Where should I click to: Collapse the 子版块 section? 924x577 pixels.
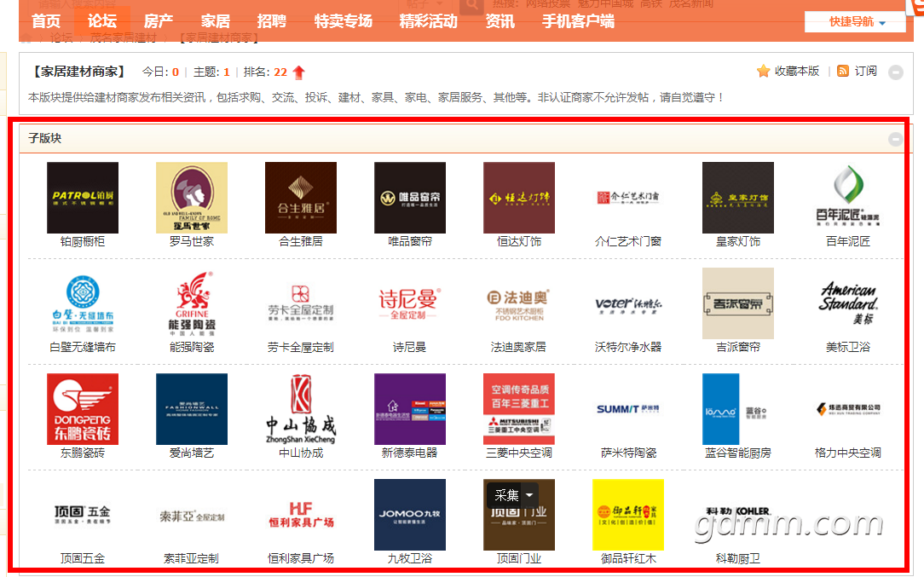click(896, 139)
